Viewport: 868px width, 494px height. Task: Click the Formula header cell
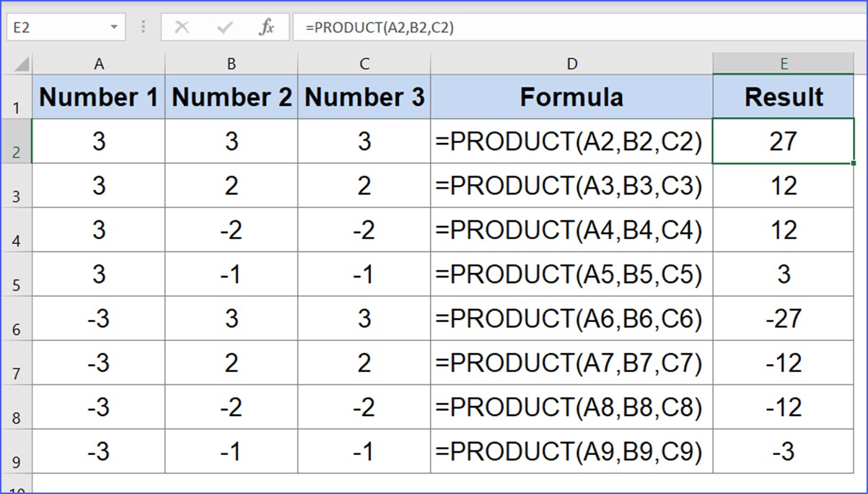(571, 97)
